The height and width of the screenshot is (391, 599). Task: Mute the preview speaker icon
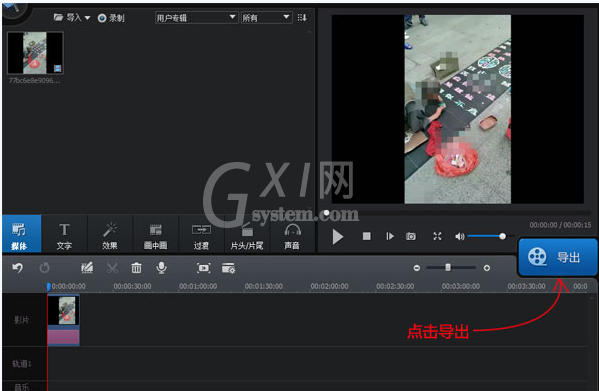point(460,236)
